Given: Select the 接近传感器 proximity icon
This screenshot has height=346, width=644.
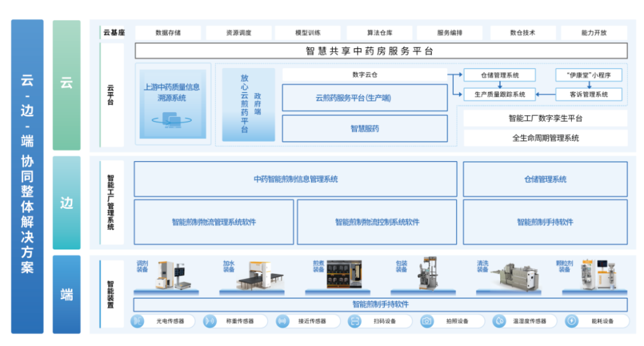Looking at the screenshot, I should [282, 321].
